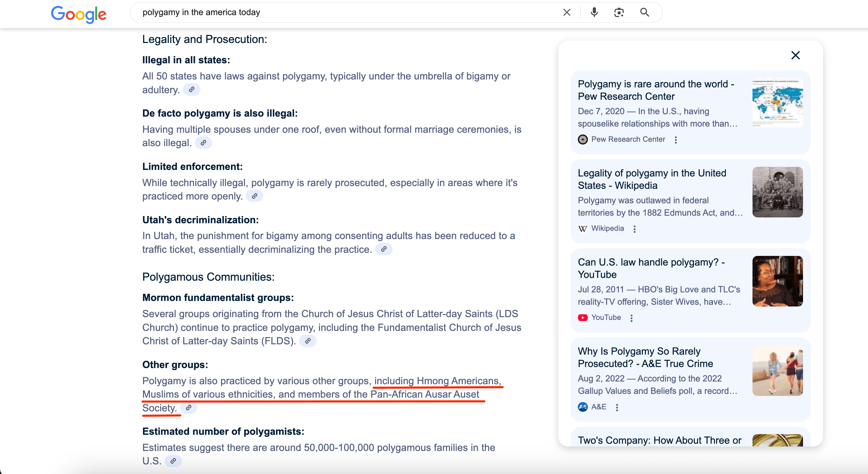Open 'Polygamy is rare around the world' result
The height and width of the screenshot is (474, 868).
pyautogui.click(x=656, y=90)
